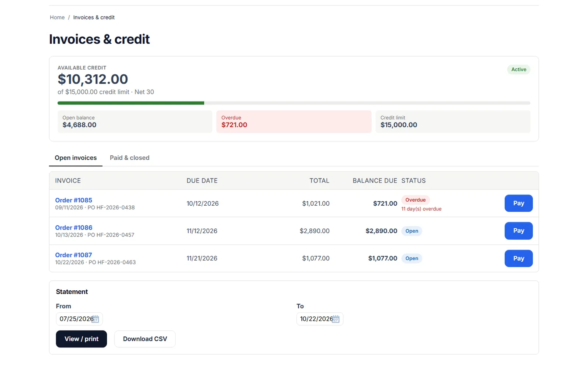588x368 pixels.
Task: Switch to Paid & closed tab
Action: point(130,158)
